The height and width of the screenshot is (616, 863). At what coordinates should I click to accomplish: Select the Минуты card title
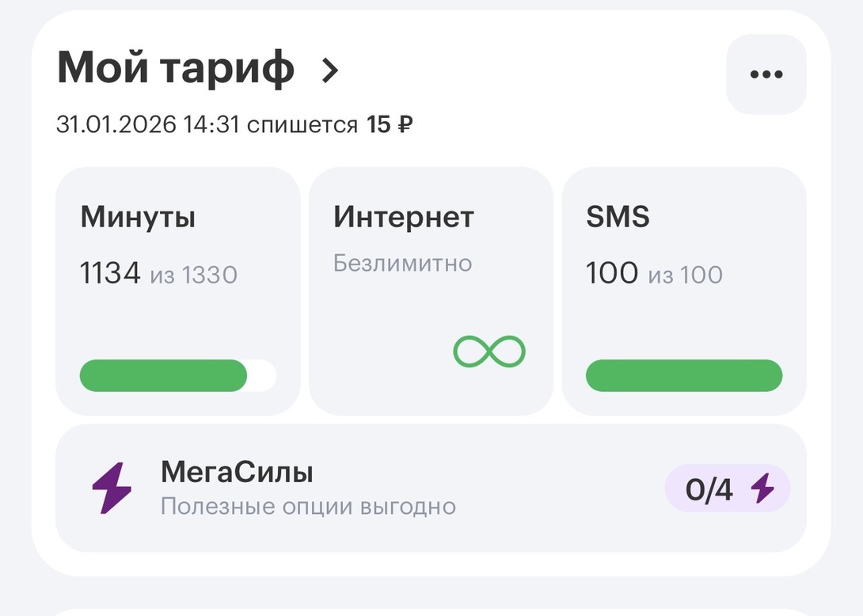138,217
